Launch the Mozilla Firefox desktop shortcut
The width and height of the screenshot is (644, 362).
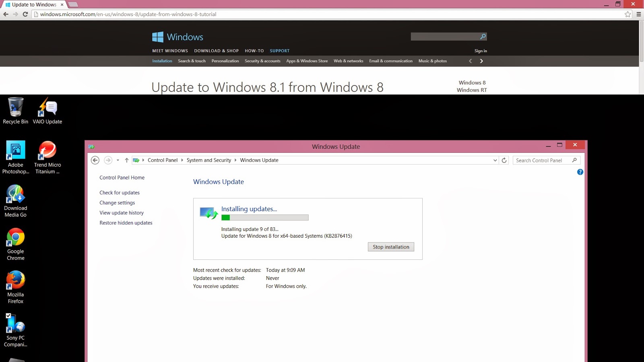coord(15,287)
